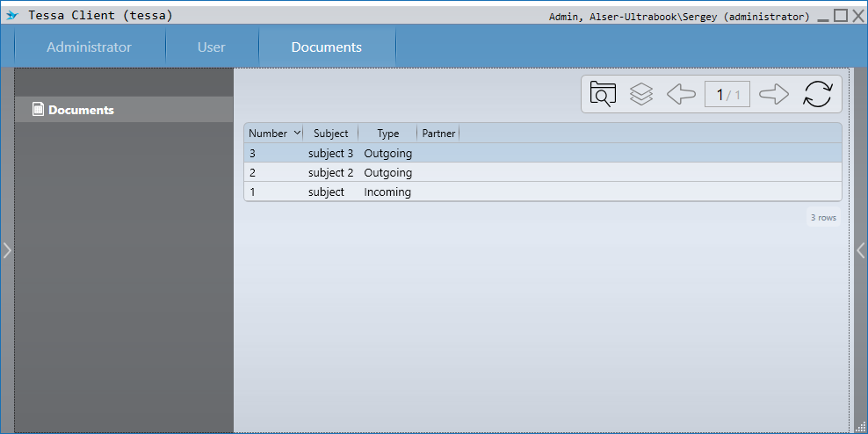Image resolution: width=868 pixels, height=434 pixels.
Task: Refresh the documents list
Action: tap(817, 94)
